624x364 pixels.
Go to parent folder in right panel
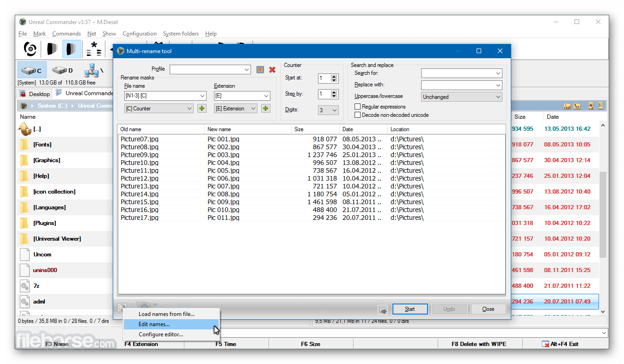577,106
